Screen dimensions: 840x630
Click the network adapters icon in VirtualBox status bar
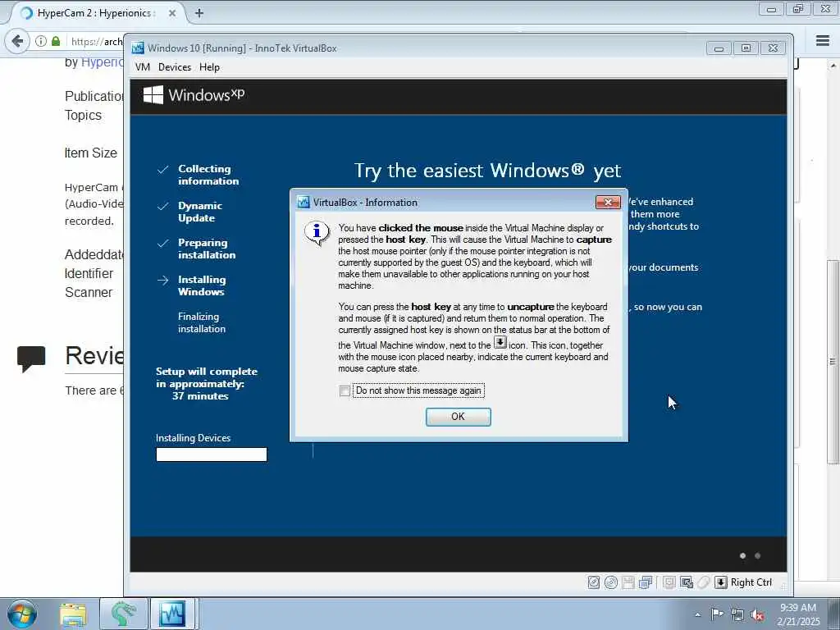pyautogui.click(x=646, y=582)
